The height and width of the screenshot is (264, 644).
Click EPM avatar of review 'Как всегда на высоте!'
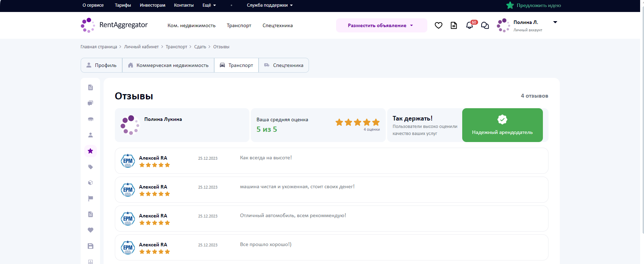(x=128, y=161)
